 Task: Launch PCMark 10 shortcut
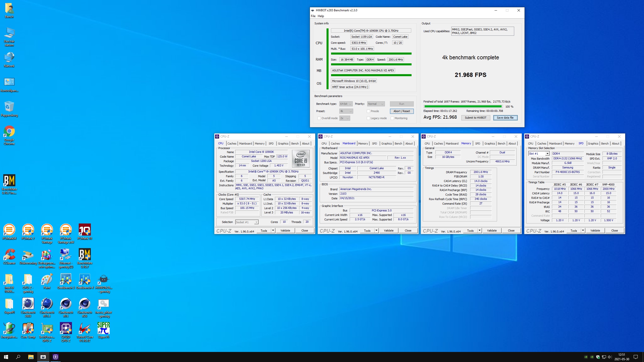(x=85, y=232)
